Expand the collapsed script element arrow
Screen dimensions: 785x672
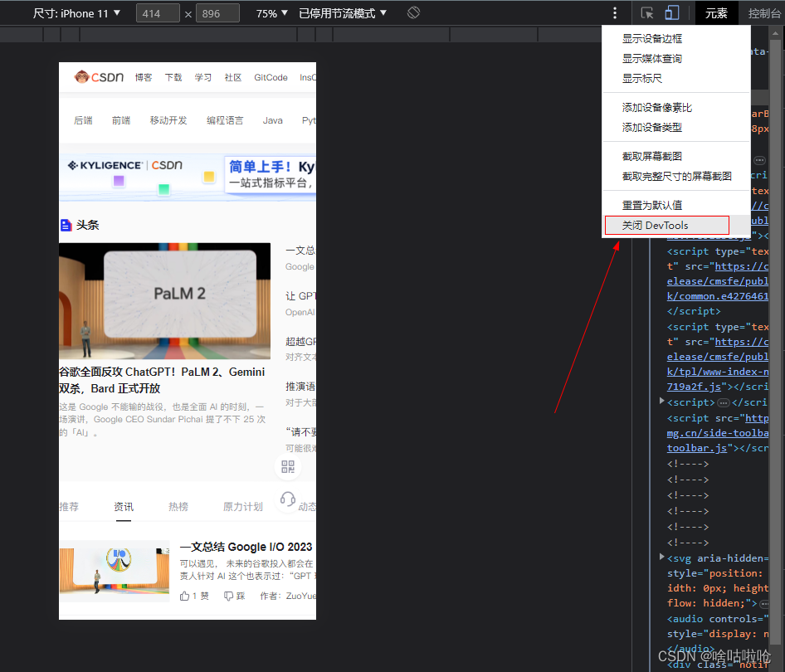click(x=661, y=401)
